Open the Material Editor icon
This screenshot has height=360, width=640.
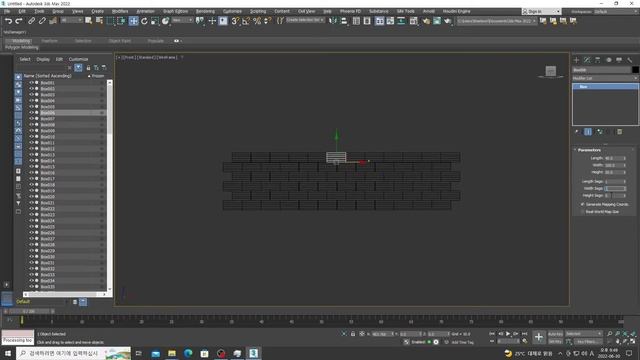(x=413, y=21)
